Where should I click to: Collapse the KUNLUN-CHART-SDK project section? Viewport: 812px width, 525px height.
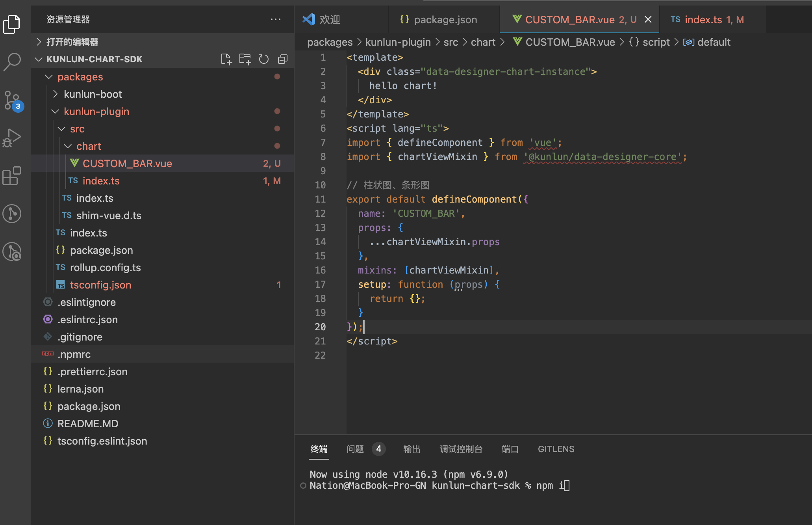[95, 59]
